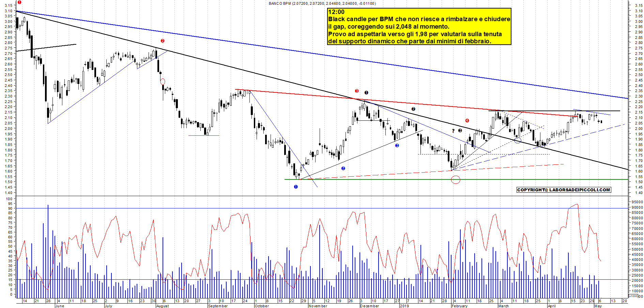Screen dimensions: 644x308
Task: Click the 100 value on oscillator scale
Action: coord(9,199)
